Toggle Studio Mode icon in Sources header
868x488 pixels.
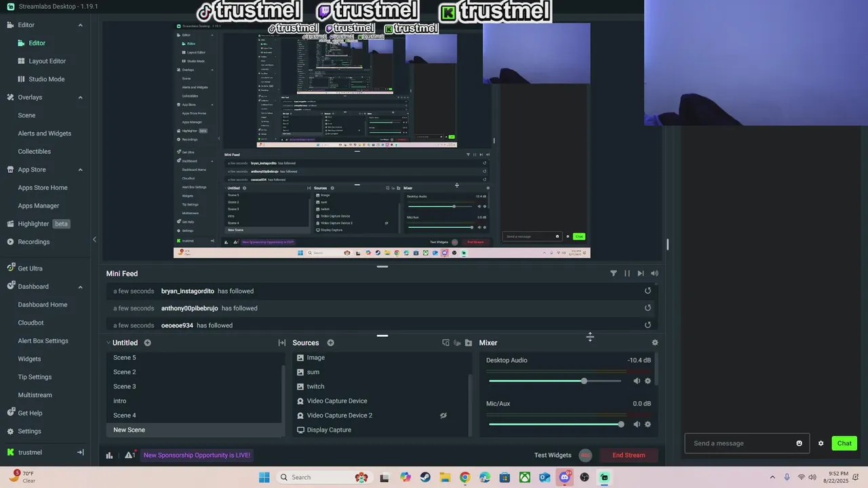446,343
